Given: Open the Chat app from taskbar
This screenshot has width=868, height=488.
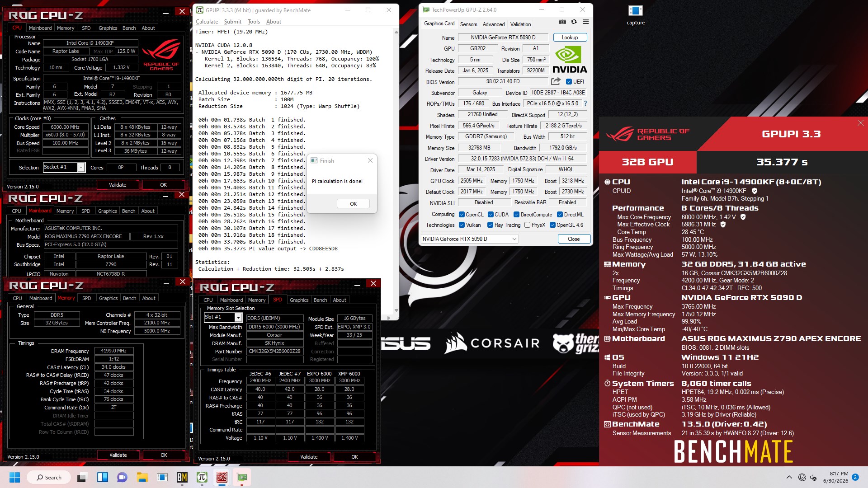Looking at the screenshot, I should click(122, 477).
